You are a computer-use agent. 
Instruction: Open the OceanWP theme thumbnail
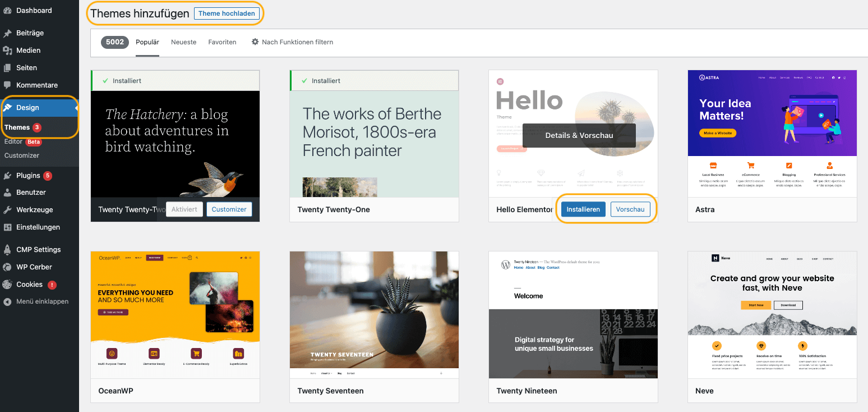point(175,315)
